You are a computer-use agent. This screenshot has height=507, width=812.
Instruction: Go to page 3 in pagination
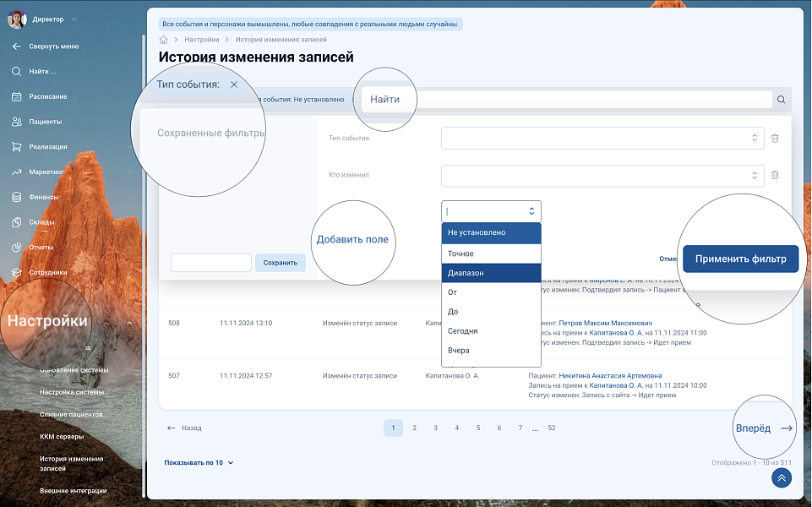coord(435,428)
